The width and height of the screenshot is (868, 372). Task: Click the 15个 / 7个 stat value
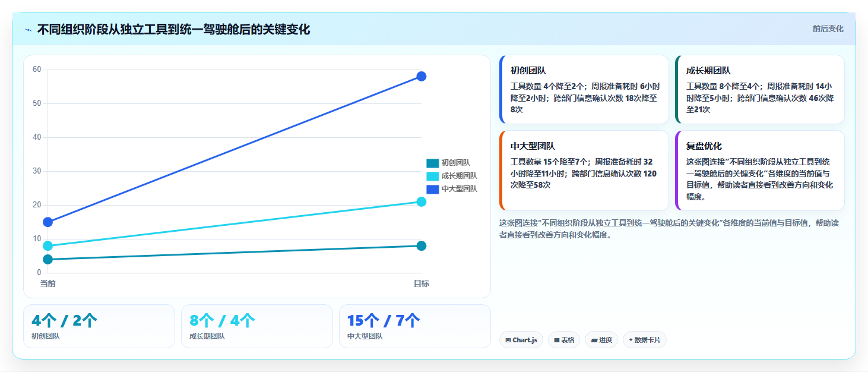point(384,321)
